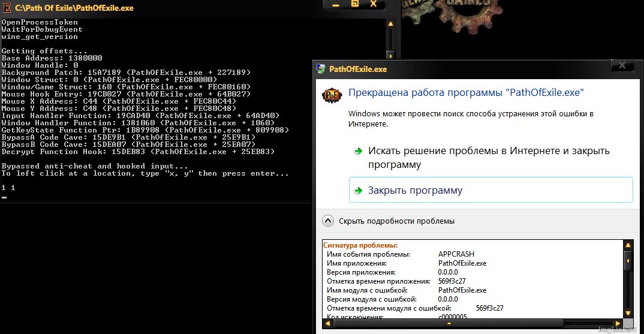
Task: Click 'Версия модуля с ошибкой:' label
Action: 372,299
